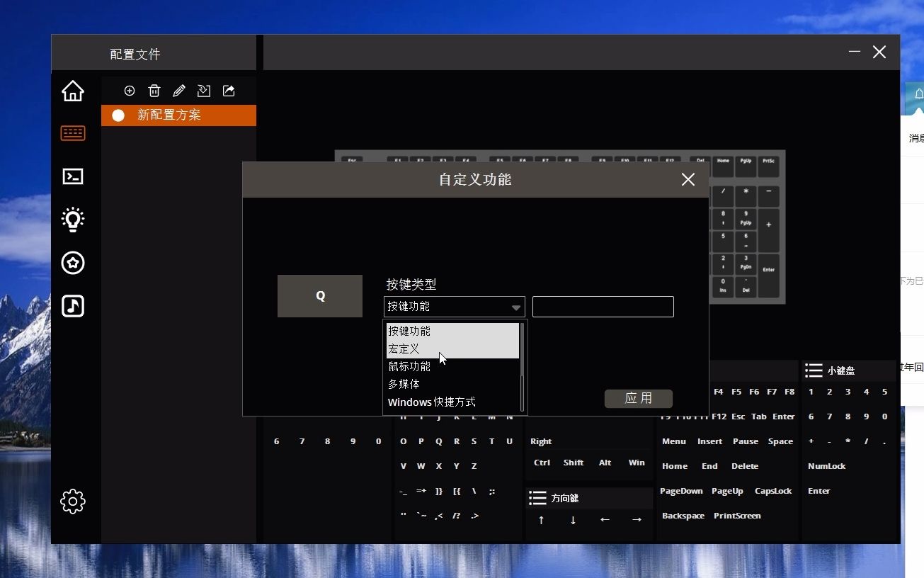Activate the 新配置方案 profile radio circle
Image resolution: width=924 pixels, height=578 pixels.
tap(118, 115)
